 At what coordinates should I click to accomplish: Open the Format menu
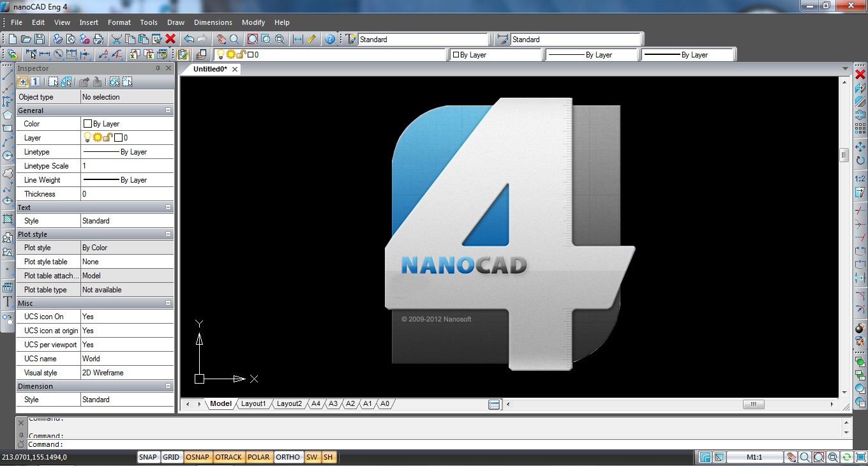[x=119, y=22]
